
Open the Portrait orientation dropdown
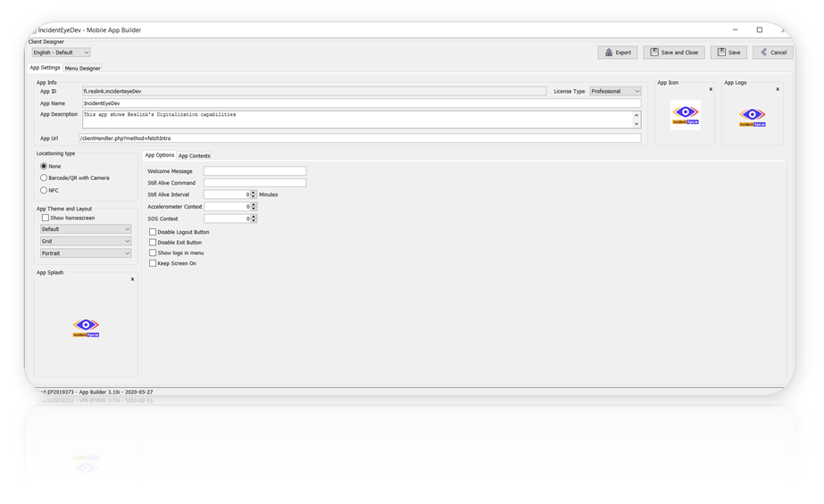(x=86, y=253)
